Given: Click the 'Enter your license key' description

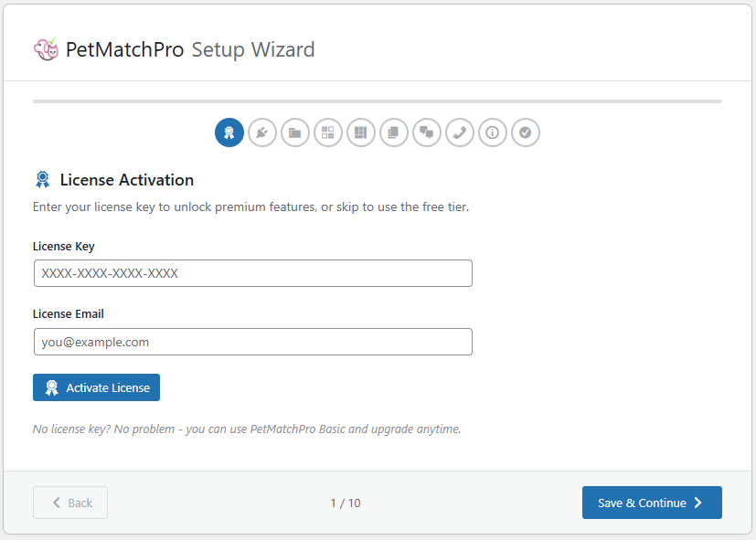Looking at the screenshot, I should click(250, 206).
